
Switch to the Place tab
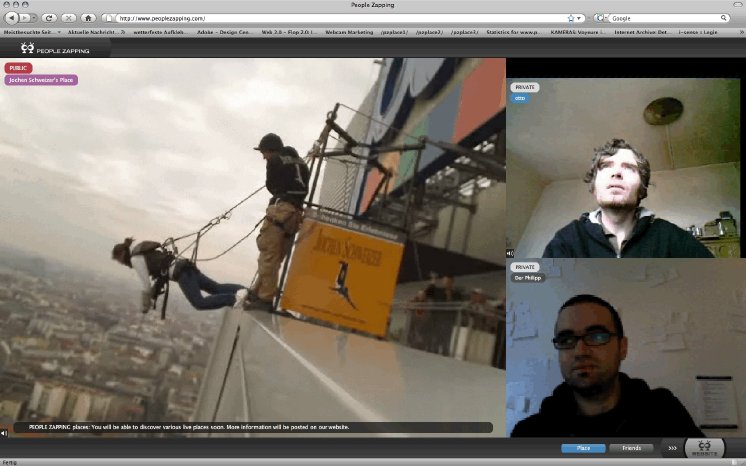[x=582, y=448]
